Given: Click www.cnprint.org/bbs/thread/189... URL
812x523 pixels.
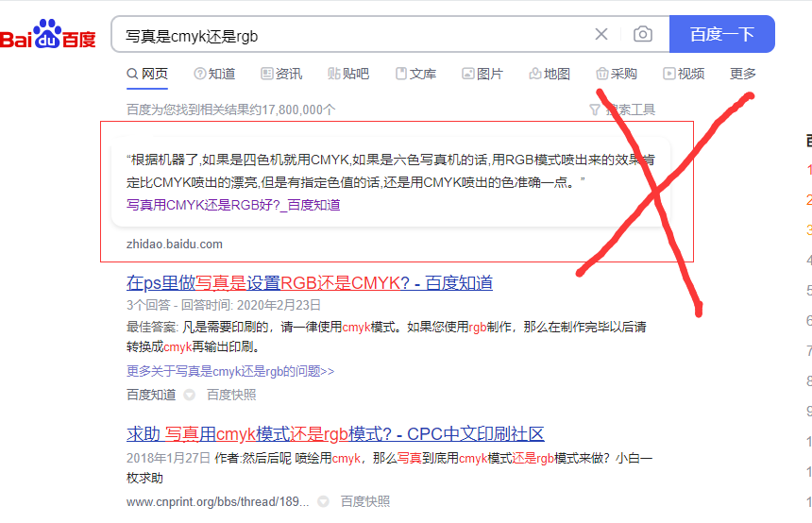Looking at the screenshot, I should [217, 502].
